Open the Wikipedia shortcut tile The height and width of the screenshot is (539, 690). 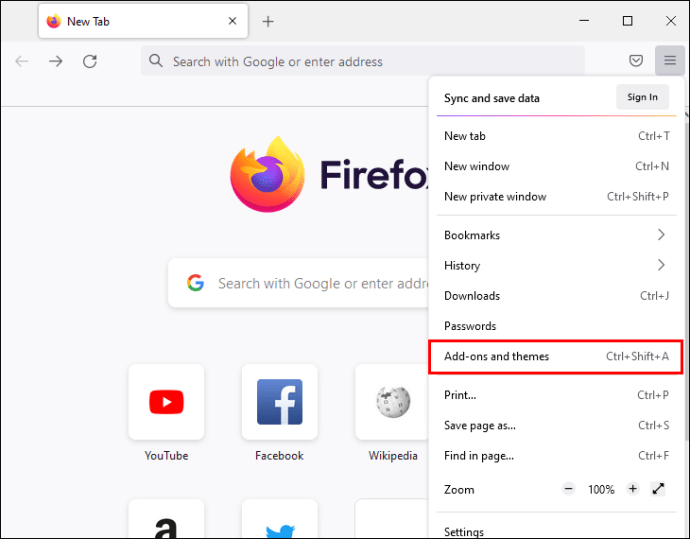pos(393,402)
